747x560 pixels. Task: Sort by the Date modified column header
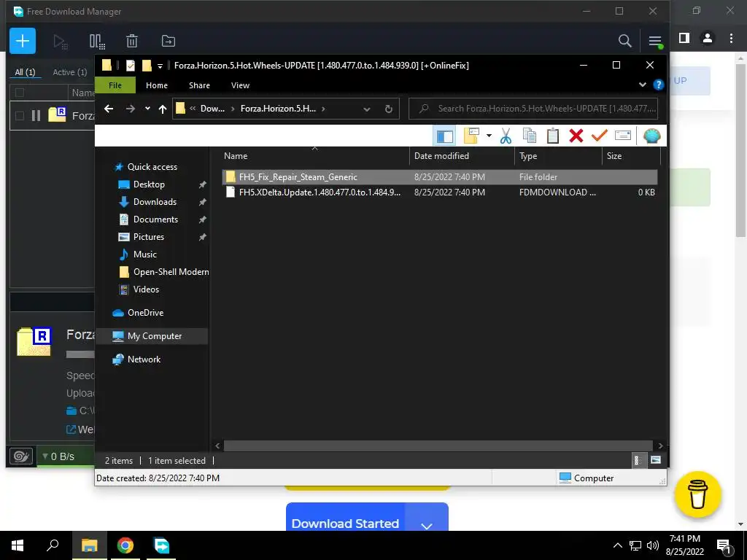point(462,156)
